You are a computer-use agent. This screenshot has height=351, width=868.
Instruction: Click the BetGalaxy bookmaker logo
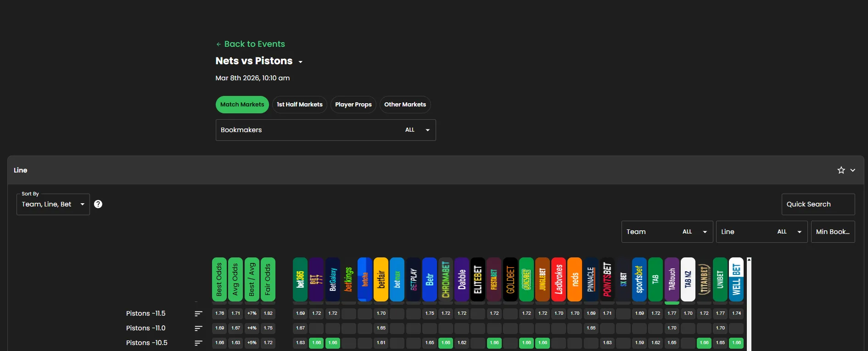click(x=333, y=279)
